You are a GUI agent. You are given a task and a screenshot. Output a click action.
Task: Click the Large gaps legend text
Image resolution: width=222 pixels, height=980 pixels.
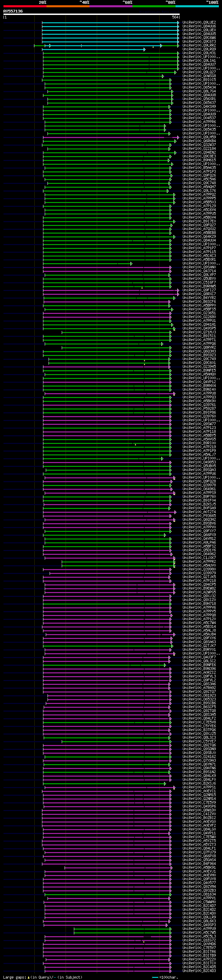click(x=43, y=977)
